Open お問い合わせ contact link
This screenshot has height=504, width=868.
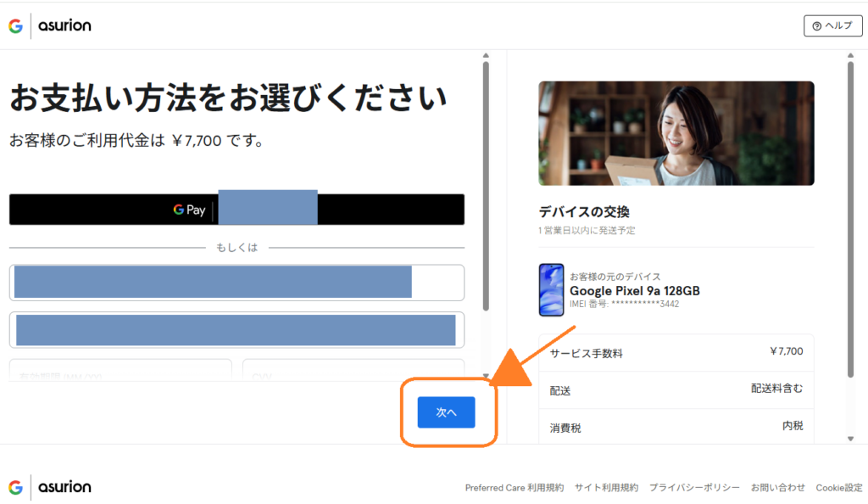pyautogui.click(x=777, y=488)
